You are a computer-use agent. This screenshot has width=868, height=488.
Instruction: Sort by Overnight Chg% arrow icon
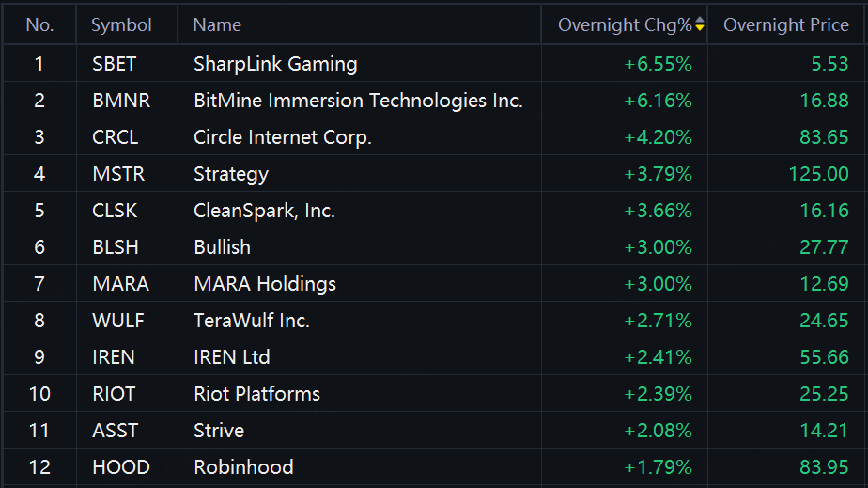click(x=700, y=24)
